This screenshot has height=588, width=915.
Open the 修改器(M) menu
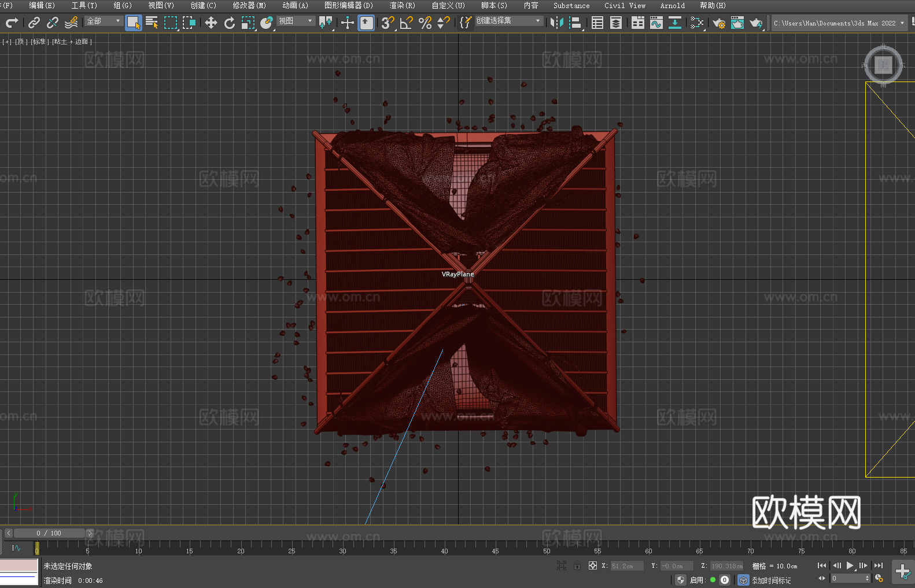coord(249,5)
